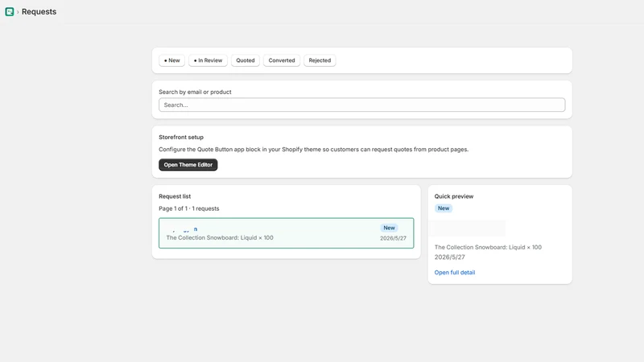Click the New badge in the request row
644x362 pixels.
click(x=389, y=228)
